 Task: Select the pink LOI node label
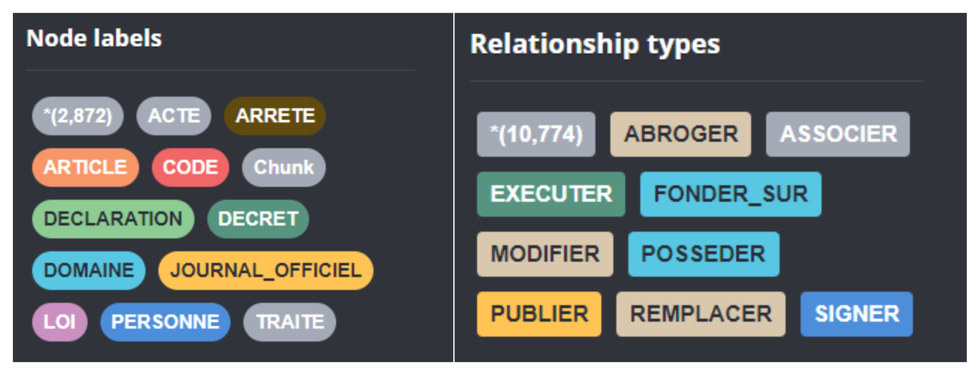(59, 322)
